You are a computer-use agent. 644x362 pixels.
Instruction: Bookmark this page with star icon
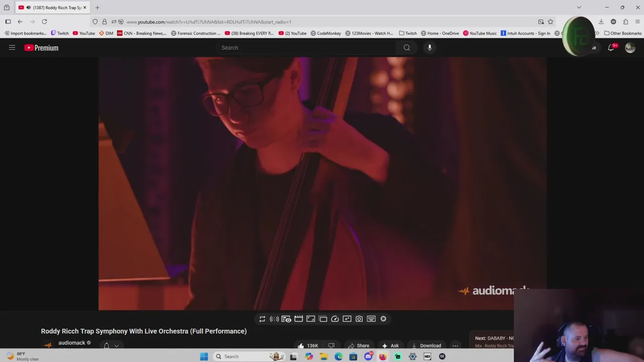pos(550,22)
